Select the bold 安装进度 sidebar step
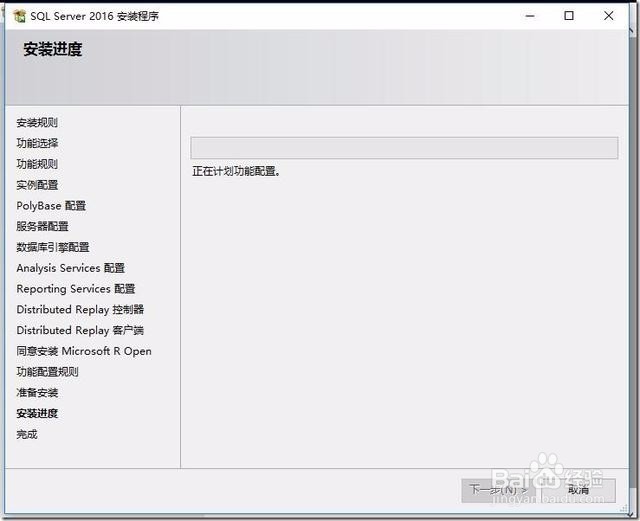This screenshot has width=640, height=521. click(37, 414)
